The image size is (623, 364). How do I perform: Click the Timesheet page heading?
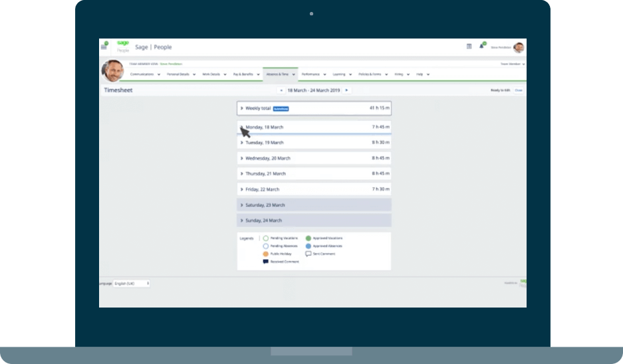[118, 90]
